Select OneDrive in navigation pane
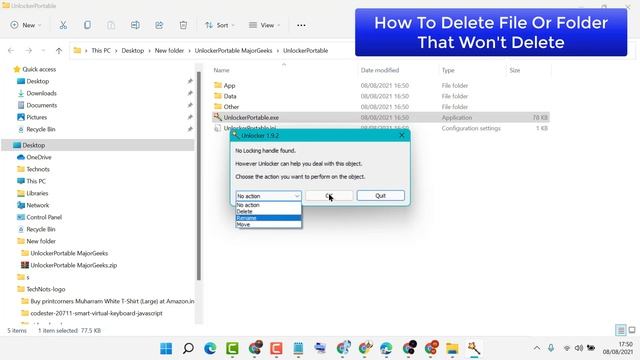Viewport: 640px width, 360px height. point(39,157)
